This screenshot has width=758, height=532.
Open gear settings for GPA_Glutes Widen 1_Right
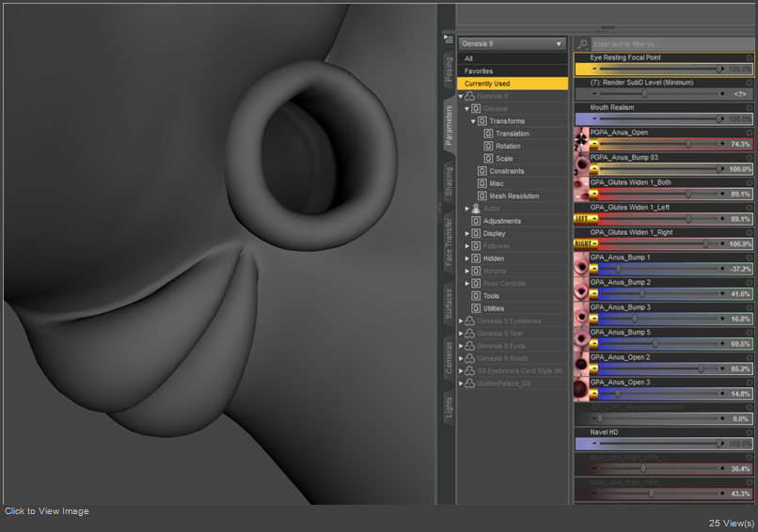(x=749, y=233)
